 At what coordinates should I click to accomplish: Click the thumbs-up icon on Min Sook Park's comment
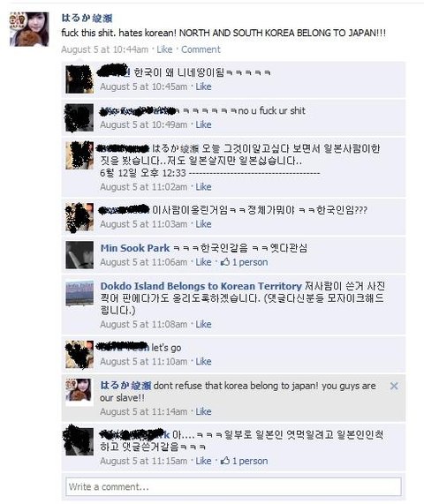coord(225,262)
